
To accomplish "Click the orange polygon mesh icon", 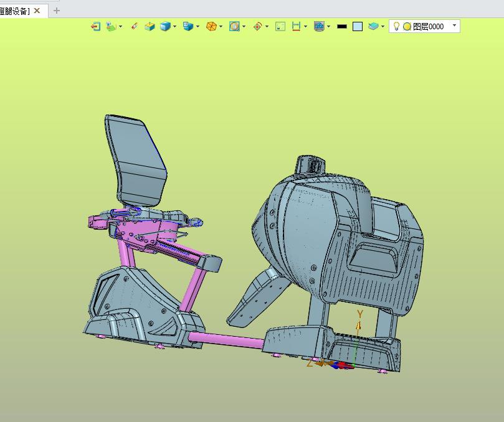I will pos(211,26).
